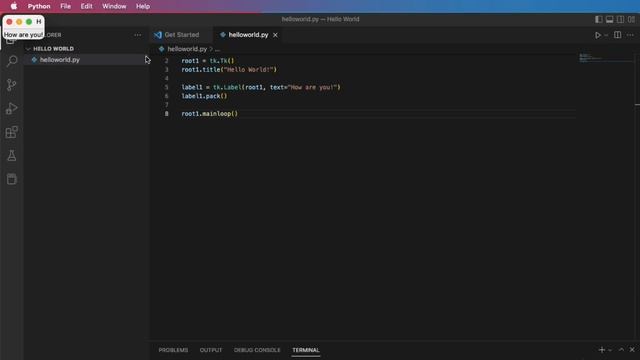Open the new terminal launch profile dropdown

click(x=610, y=350)
